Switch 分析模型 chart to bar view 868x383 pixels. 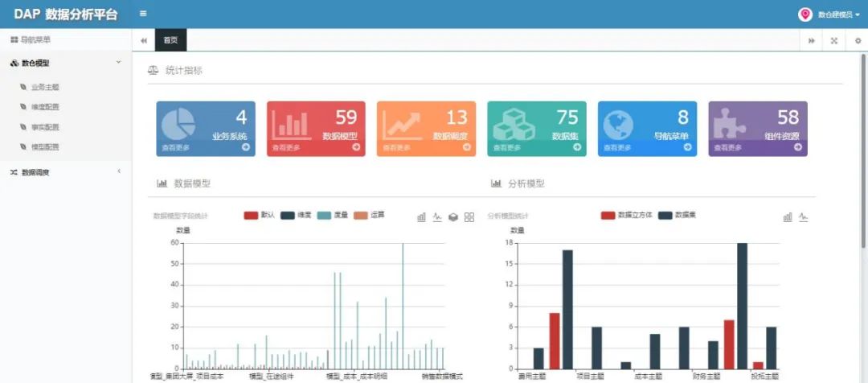[787, 217]
